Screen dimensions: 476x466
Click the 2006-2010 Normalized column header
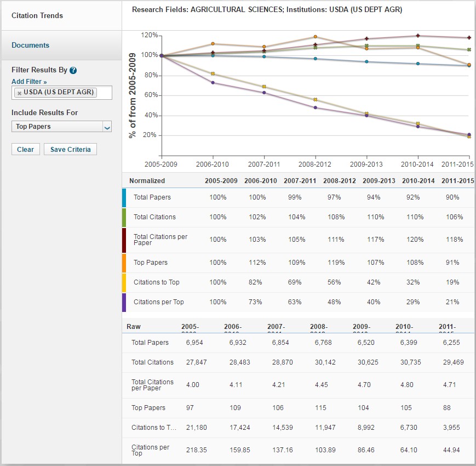[261, 181]
